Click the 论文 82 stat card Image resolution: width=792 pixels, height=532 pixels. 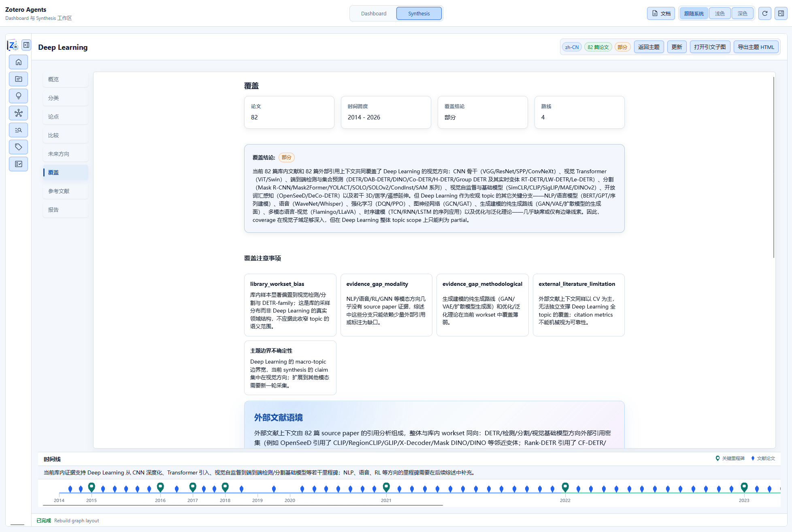[x=289, y=112]
